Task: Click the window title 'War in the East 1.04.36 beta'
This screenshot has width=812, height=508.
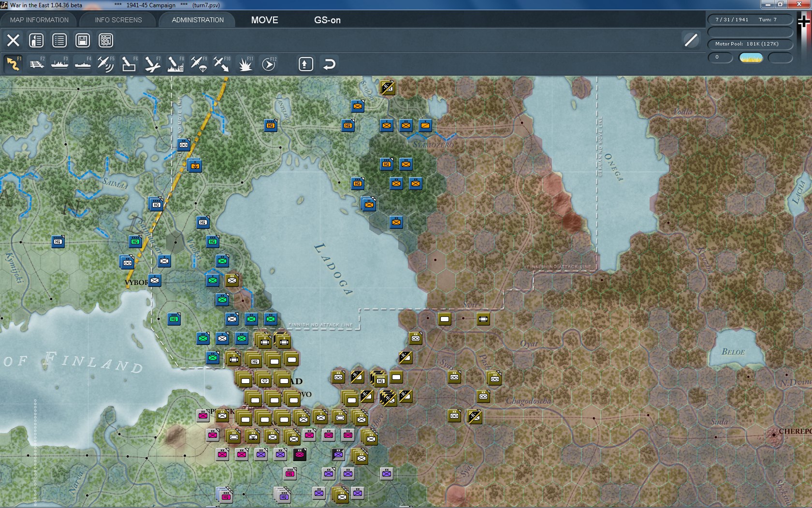Action: click(x=46, y=5)
